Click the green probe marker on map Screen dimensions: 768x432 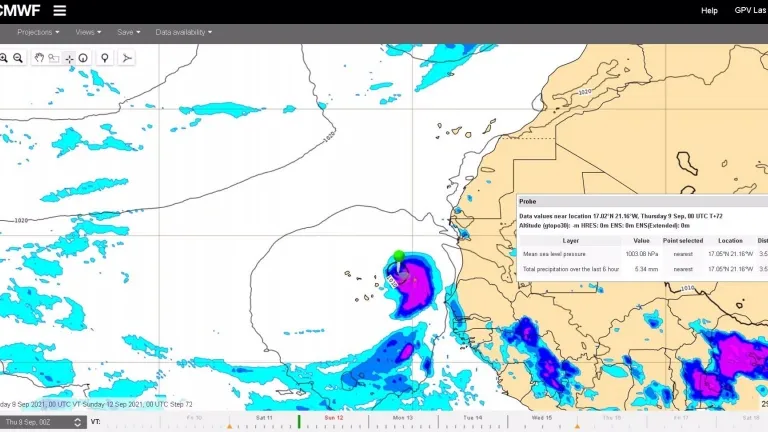click(399, 257)
